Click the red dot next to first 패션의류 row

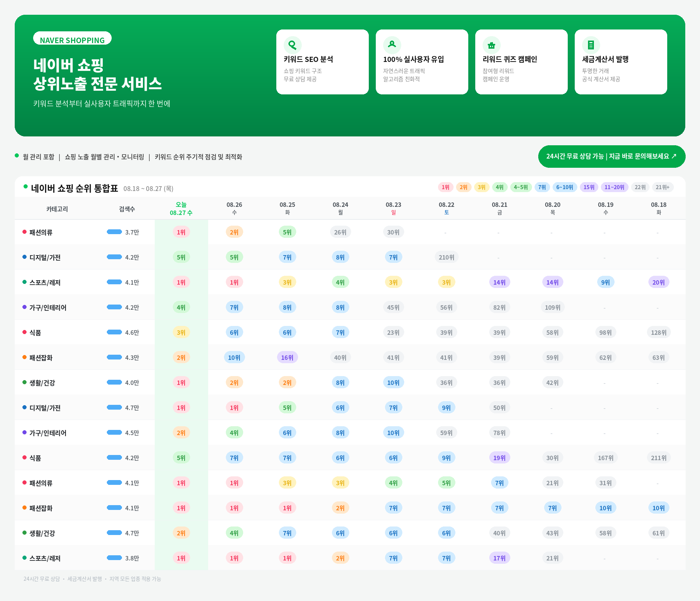click(x=25, y=232)
